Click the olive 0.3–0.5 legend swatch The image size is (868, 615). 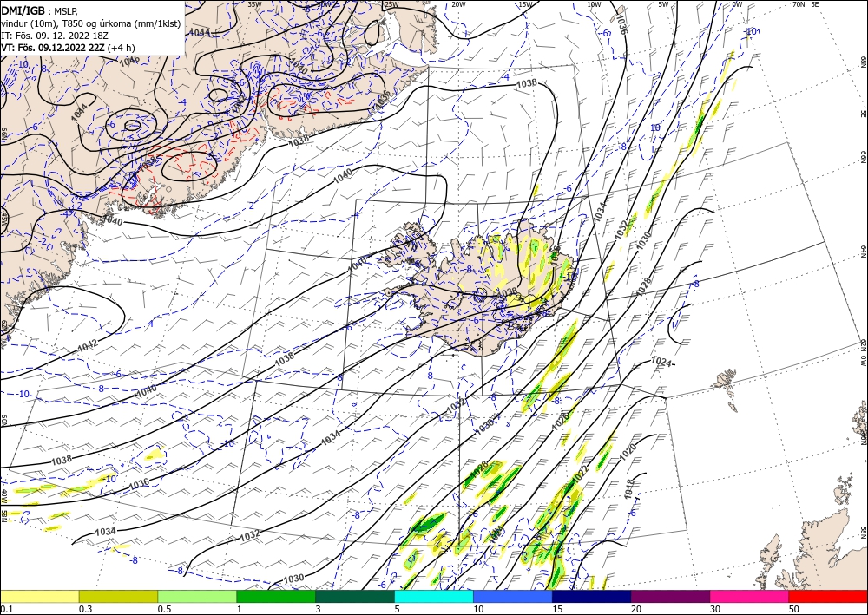tap(118, 596)
